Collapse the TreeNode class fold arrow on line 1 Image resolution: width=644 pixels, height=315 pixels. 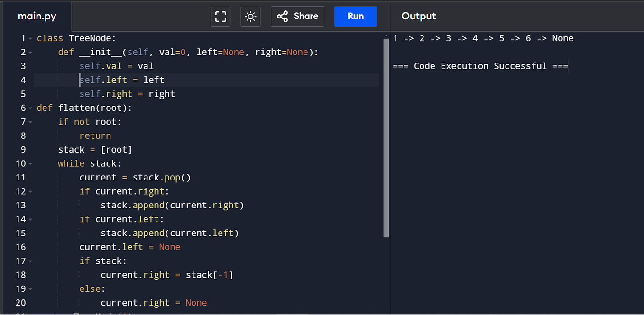(30, 39)
